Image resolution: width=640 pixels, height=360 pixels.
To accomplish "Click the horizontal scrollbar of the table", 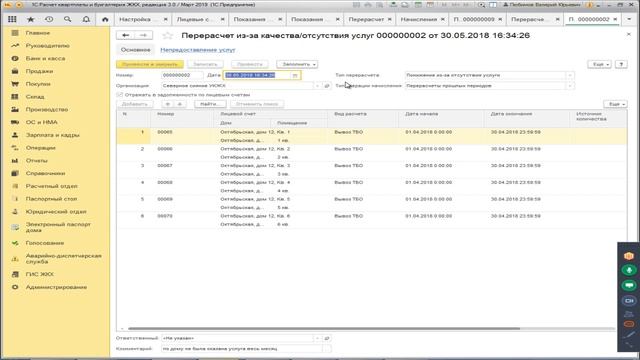I will 324,328.
